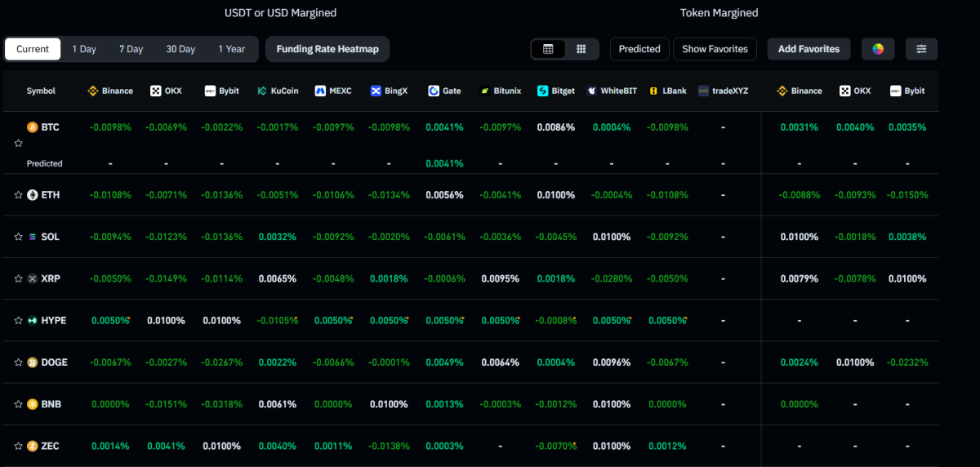This screenshot has width=980, height=467.
Task: Sort by the Symbol column header
Action: [41, 91]
